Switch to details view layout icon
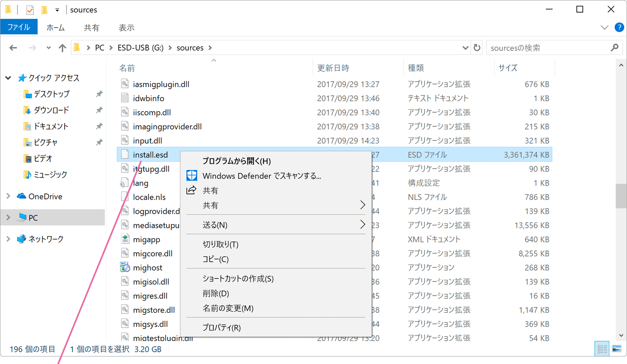Viewport: 627px width, 364px height. (x=602, y=349)
